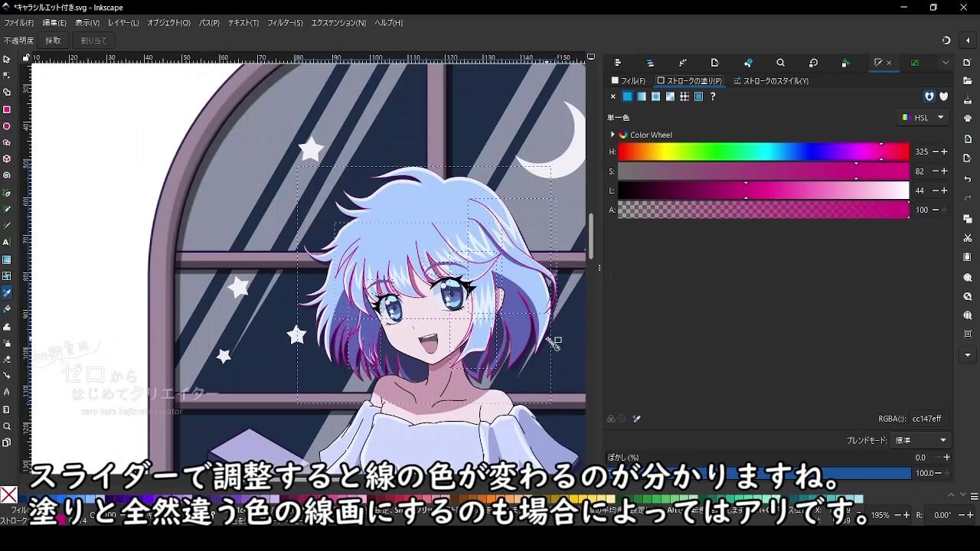
Task: Switch to the フィル(F) tab
Action: pyautogui.click(x=629, y=80)
